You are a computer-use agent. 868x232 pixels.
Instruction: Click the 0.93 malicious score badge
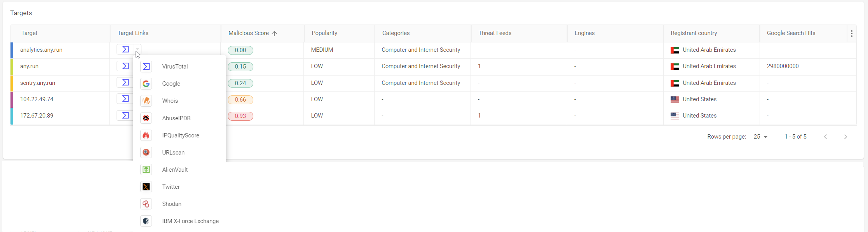(241, 116)
